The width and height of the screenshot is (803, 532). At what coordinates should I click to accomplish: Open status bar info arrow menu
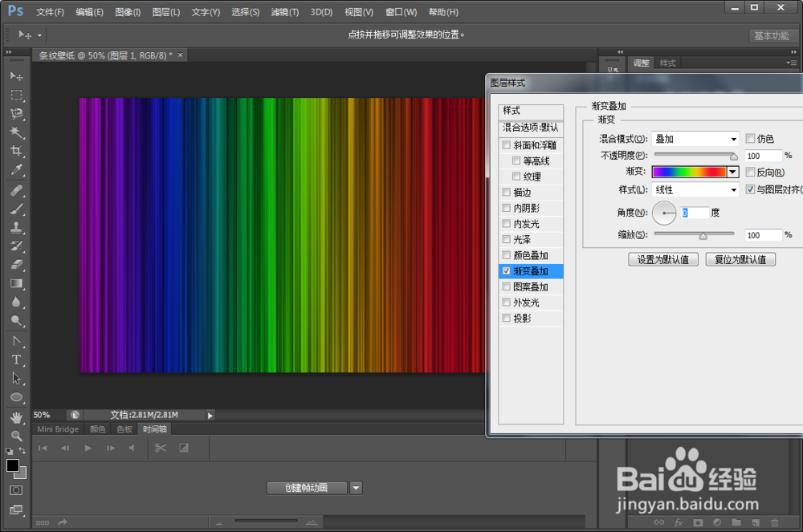click(210, 416)
